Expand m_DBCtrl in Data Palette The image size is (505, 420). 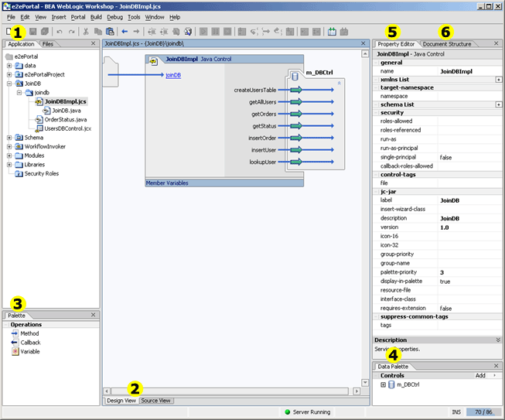(384, 384)
